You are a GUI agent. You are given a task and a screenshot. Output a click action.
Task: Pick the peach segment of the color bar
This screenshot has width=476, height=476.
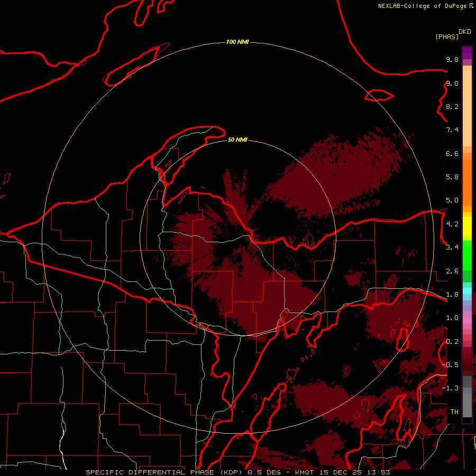pyautogui.click(x=467, y=108)
